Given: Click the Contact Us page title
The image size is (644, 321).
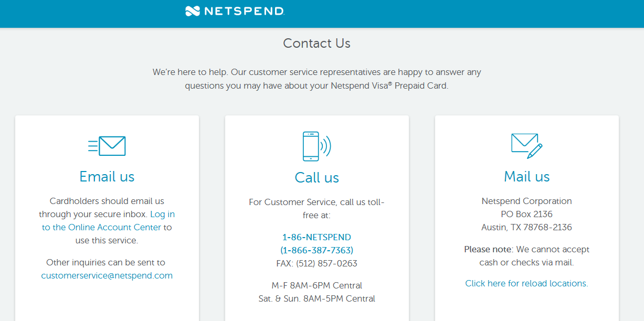Looking at the screenshot, I should click(x=316, y=43).
